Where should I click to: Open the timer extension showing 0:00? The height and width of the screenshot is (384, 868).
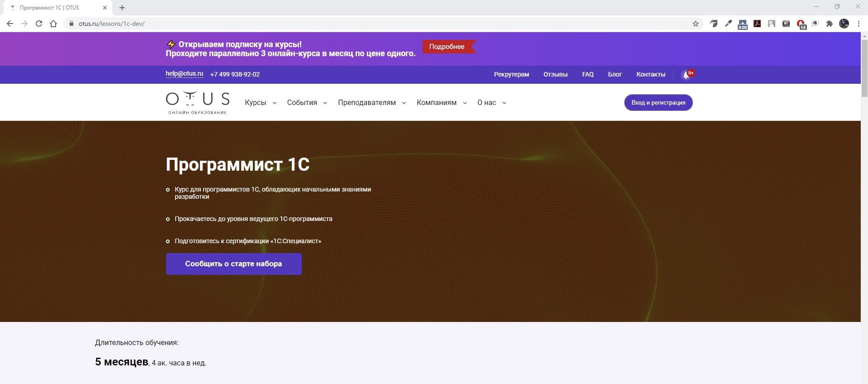(743, 24)
